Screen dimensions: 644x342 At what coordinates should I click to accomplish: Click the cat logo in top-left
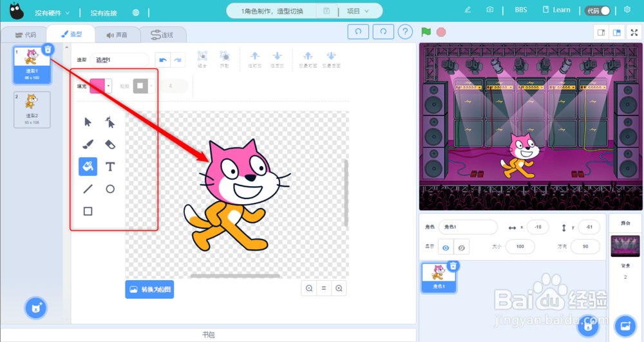click(17, 11)
